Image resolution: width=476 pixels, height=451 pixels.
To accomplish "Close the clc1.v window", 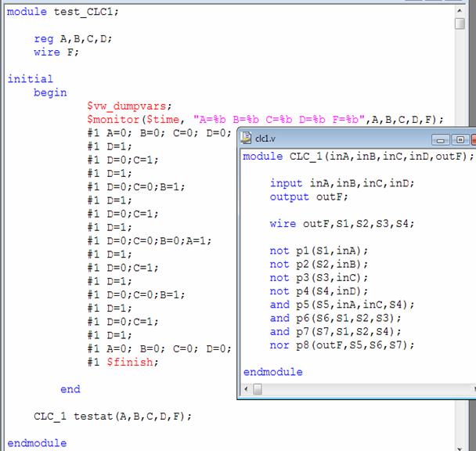I will pyautogui.click(x=473, y=139).
